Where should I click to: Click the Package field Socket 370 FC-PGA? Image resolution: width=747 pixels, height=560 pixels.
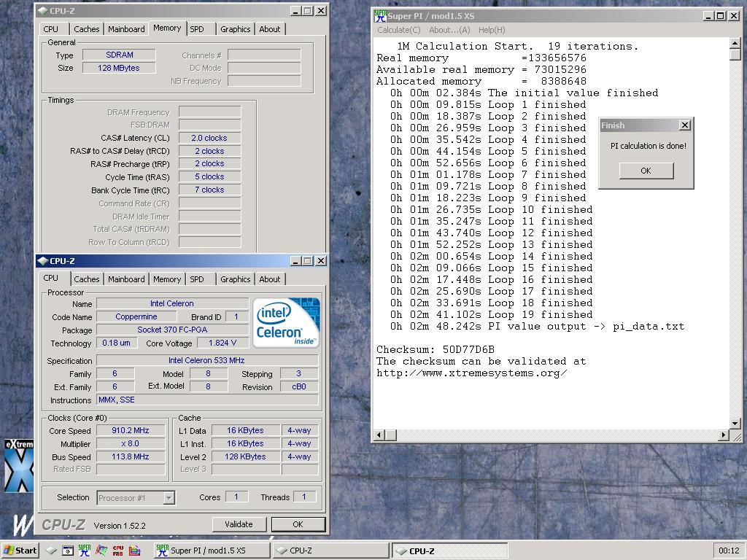[172, 330]
